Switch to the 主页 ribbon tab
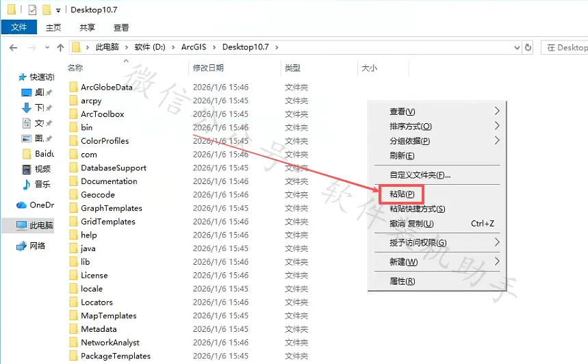This screenshot has width=588, height=364. coord(53,27)
